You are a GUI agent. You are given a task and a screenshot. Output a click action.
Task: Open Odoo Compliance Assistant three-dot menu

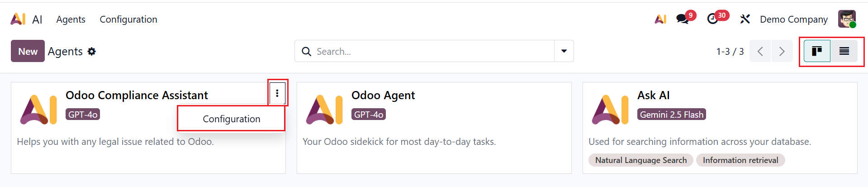[x=277, y=93]
